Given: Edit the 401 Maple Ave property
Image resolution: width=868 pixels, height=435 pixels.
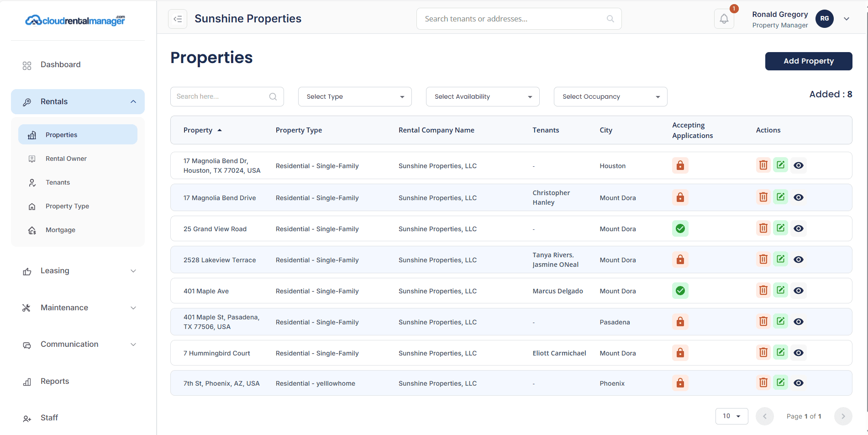Looking at the screenshot, I should (780, 290).
